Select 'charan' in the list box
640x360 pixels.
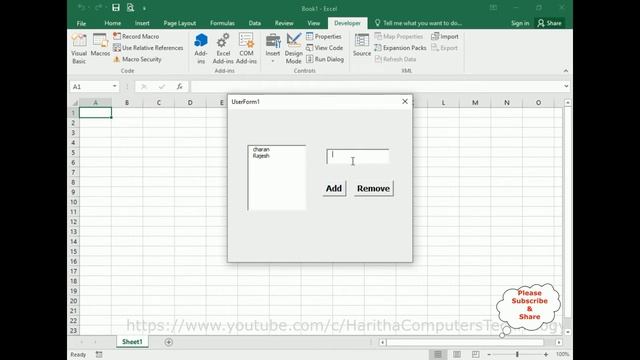(x=261, y=149)
